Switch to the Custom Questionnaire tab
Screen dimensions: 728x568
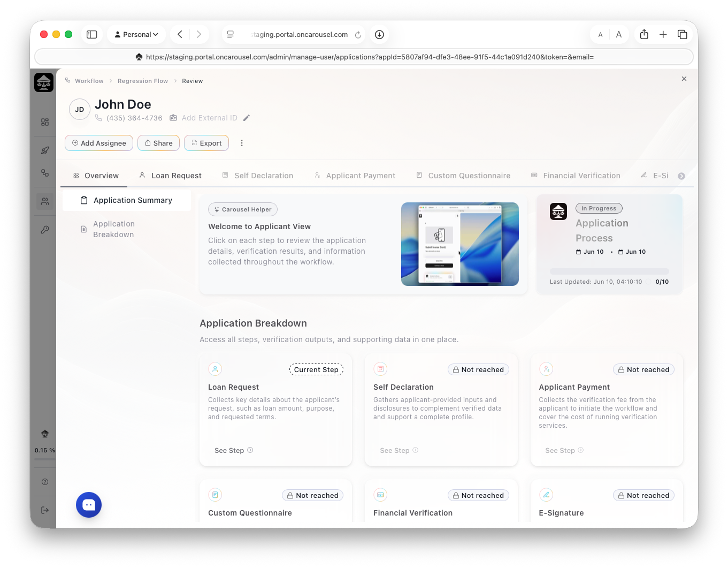click(x=463, y=176)
